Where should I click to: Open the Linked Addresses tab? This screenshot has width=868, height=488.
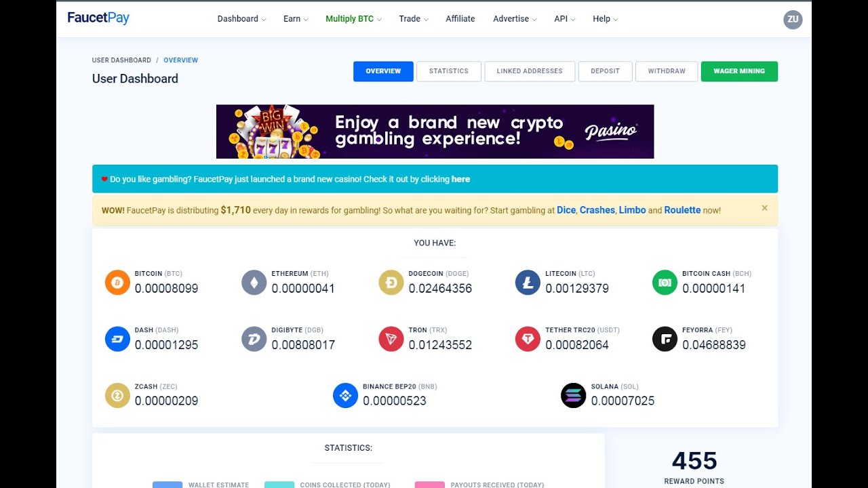click(x=530, y=71)
